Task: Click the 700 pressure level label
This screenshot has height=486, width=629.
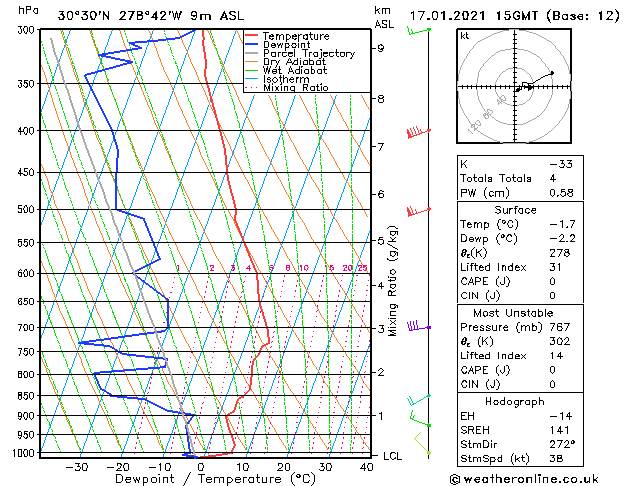Action: (27, 328)
